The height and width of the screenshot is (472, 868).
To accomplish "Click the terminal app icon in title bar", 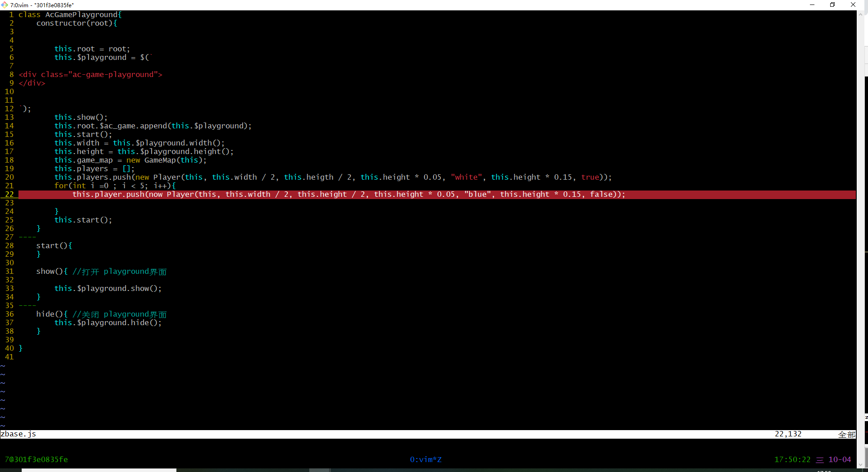I will (5, 5).
